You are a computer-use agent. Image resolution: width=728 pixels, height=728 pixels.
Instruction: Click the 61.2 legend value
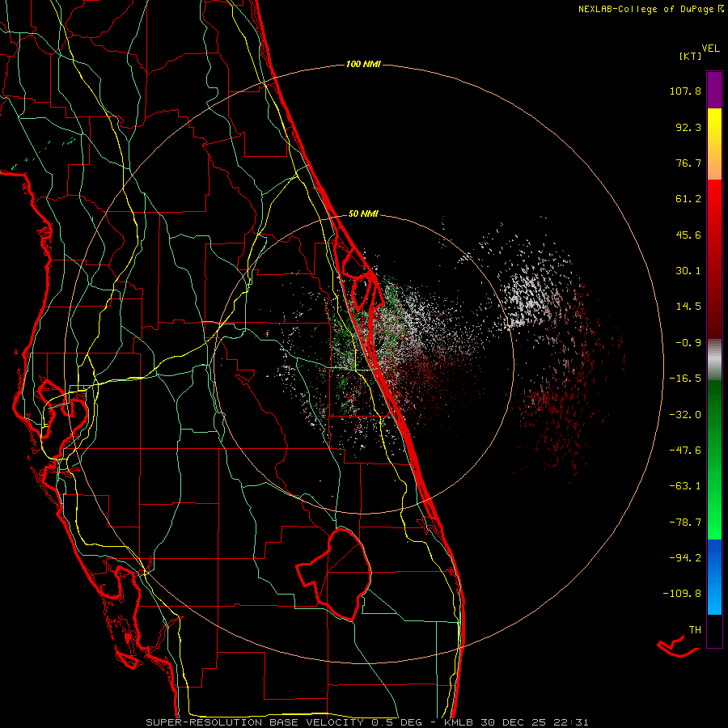[688, 199]
